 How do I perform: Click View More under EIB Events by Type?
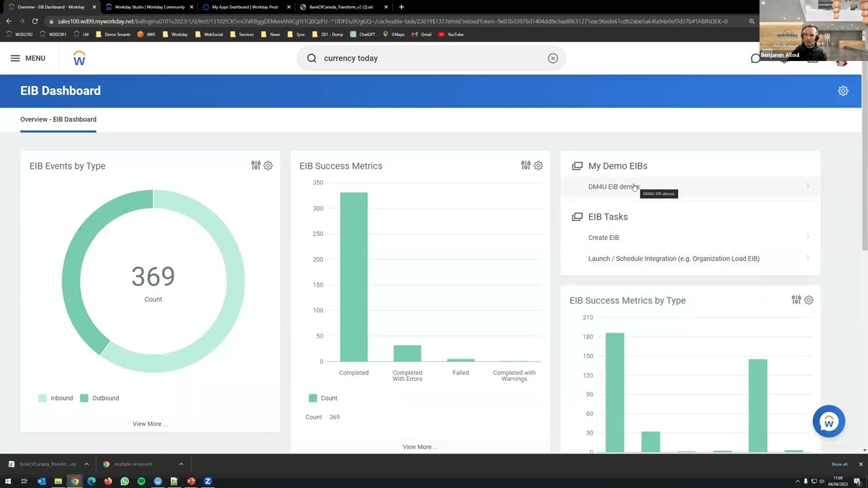click(150, 424)
